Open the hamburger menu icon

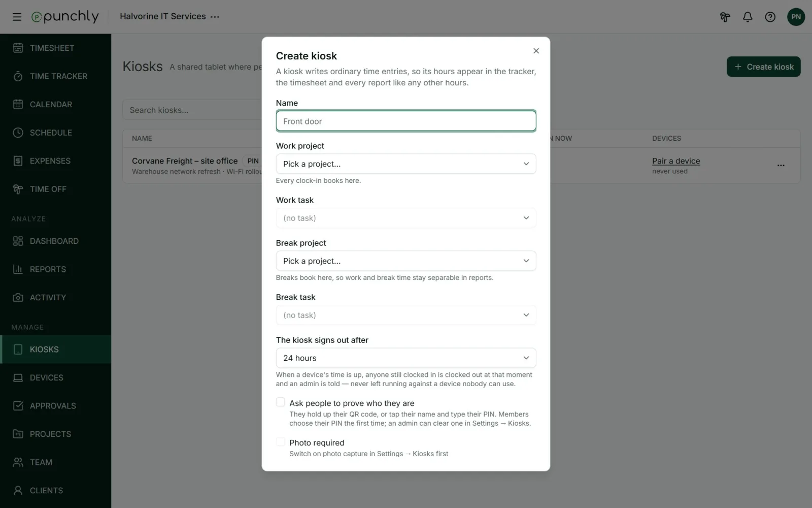point(17,17)
